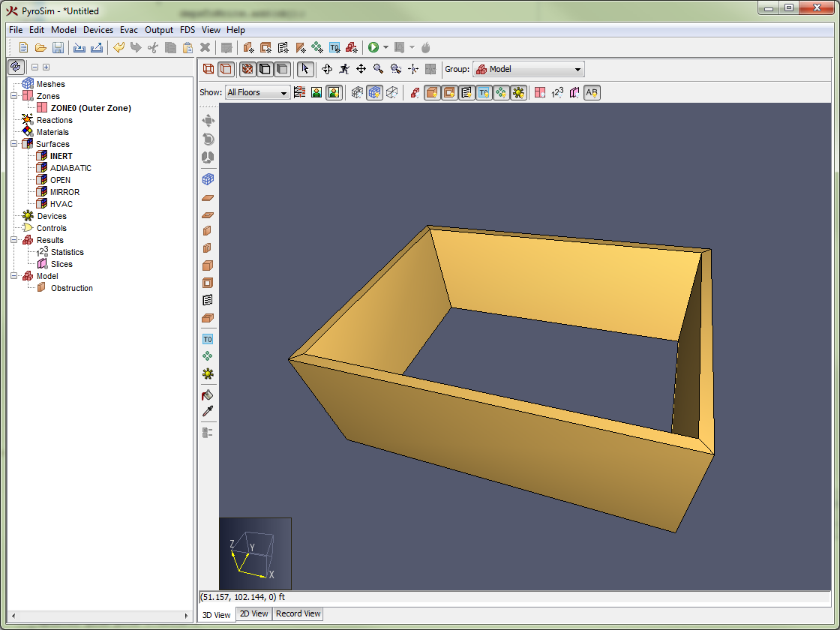840x630 pixels.
Task: Open the File menu
Action: [16, 30]
